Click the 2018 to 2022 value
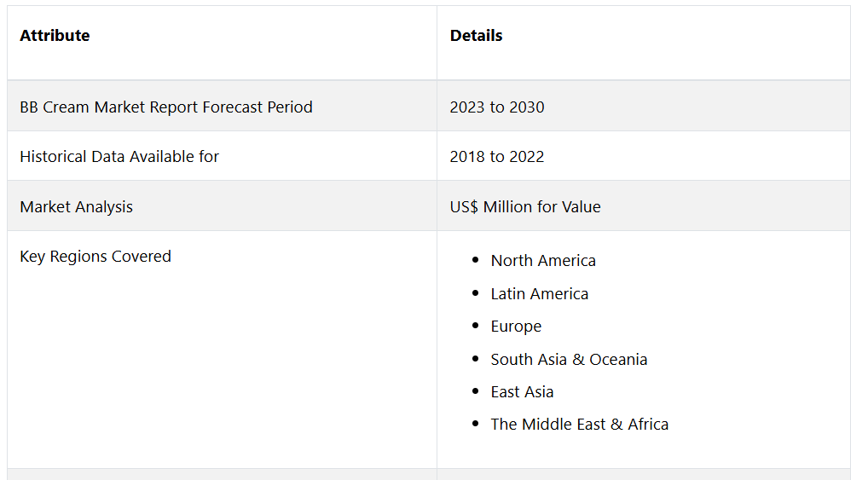The width and height of the screenshot is (868, 480). coord(497,157)
